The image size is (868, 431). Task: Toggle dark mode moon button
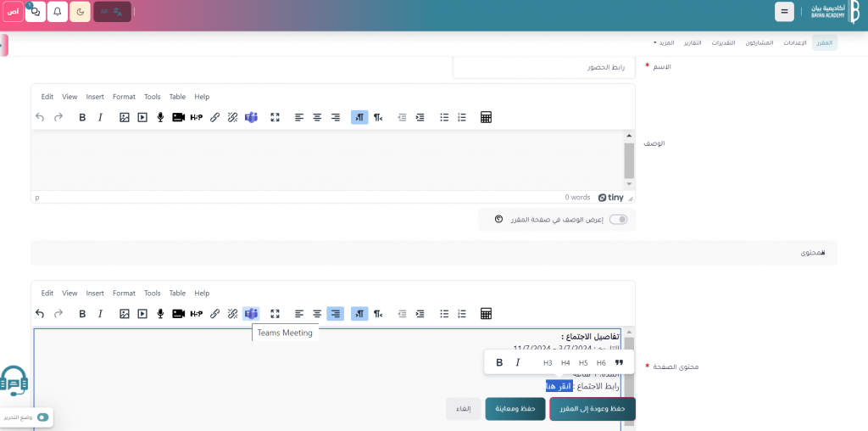pos(80,12)
